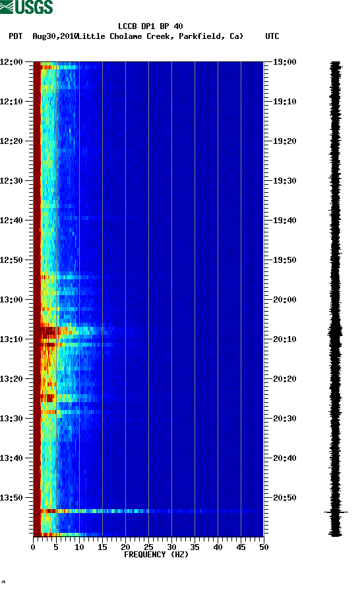Click the '50' frequency axis label
The image size is (364, 589).
(x=264, y=547)
